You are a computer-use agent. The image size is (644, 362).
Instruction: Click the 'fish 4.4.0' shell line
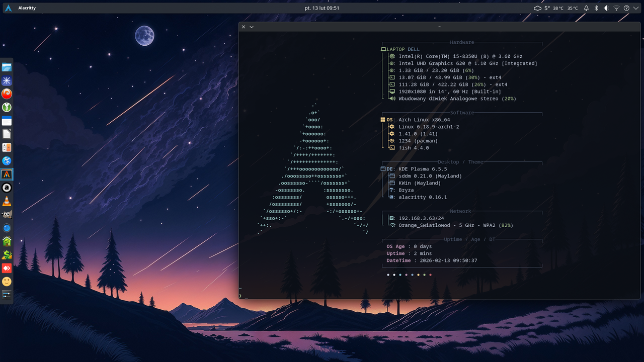click(x=414, y=148)
